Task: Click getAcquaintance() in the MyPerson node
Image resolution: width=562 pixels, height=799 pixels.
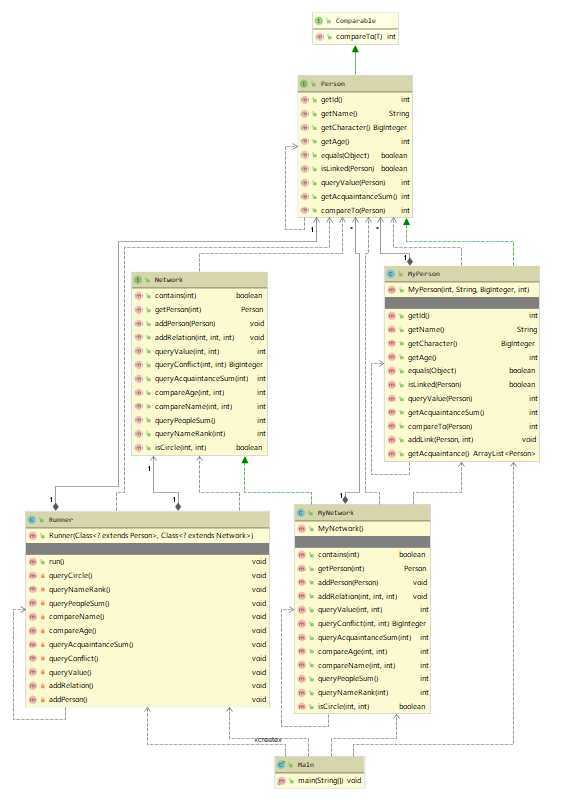Action: [x=438, y=453]
